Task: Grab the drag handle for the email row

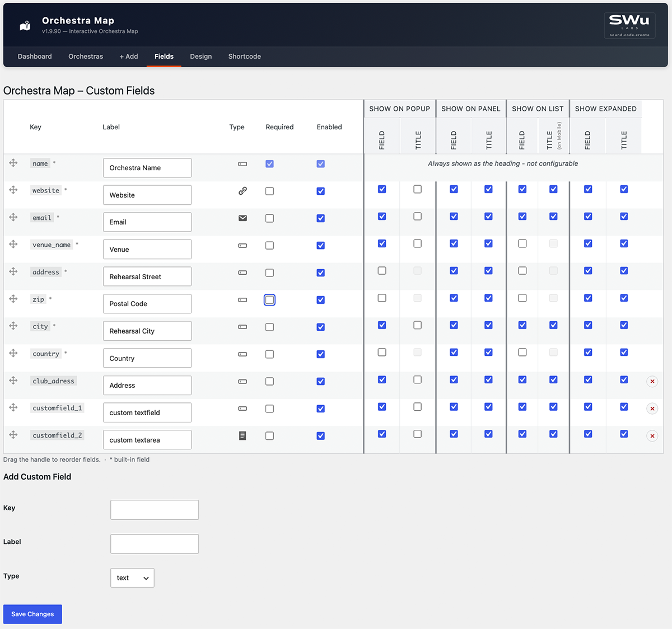Action: point(13,217)
